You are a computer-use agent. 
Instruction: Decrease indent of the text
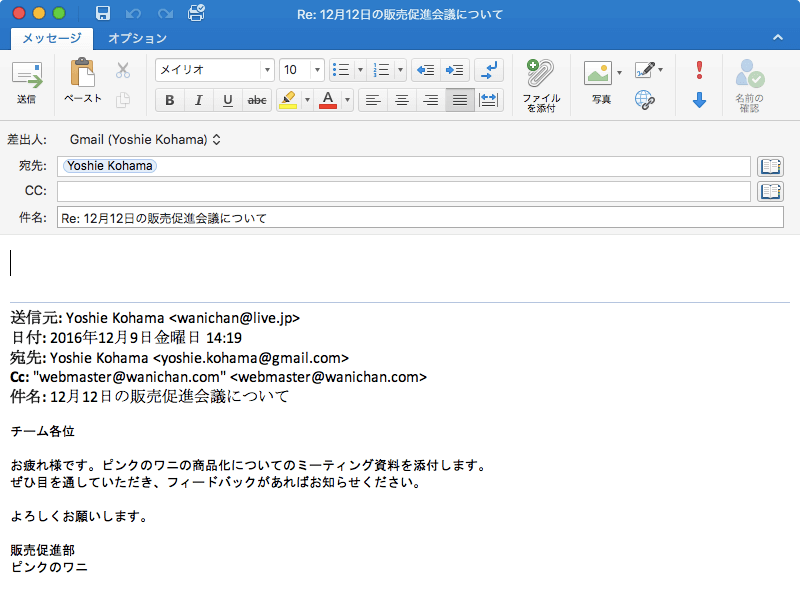[x=426, y=70]
